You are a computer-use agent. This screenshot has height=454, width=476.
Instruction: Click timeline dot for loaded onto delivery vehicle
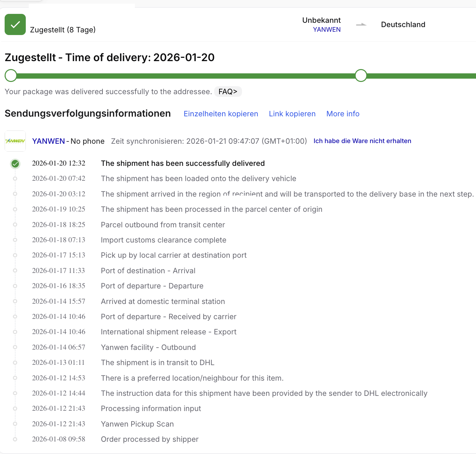coord(15,179)
